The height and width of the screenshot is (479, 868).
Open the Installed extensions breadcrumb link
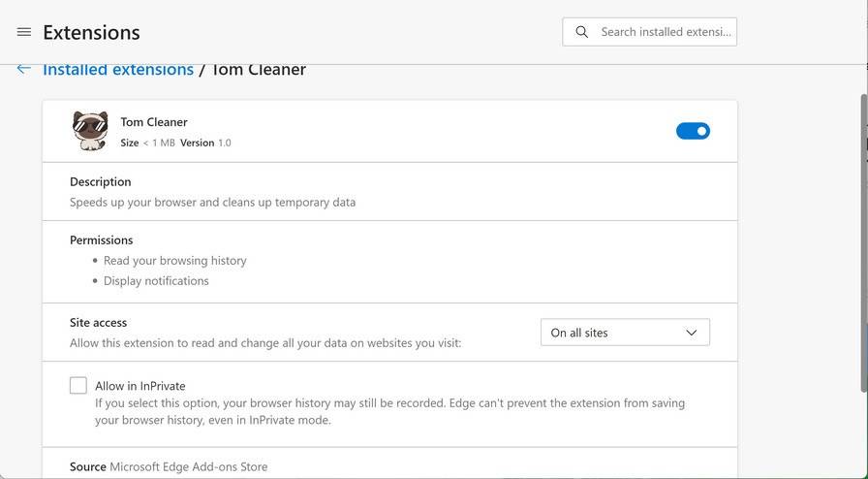(118, 70)
